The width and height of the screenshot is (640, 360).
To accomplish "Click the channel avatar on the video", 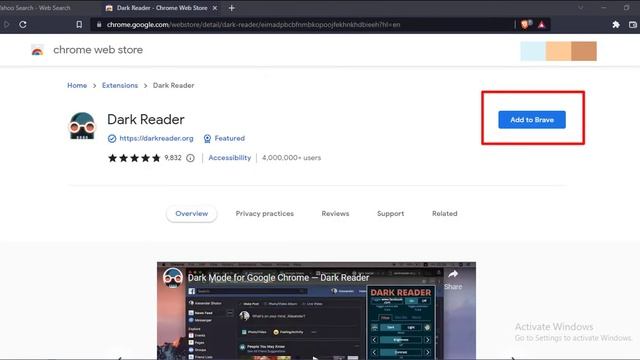I will click(x=173, y=278).
